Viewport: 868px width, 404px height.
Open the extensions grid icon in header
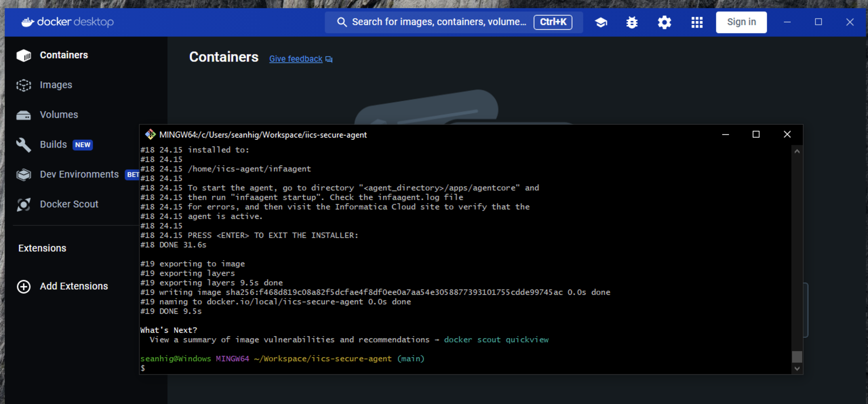pyautogui.click(x=697, y=22)
